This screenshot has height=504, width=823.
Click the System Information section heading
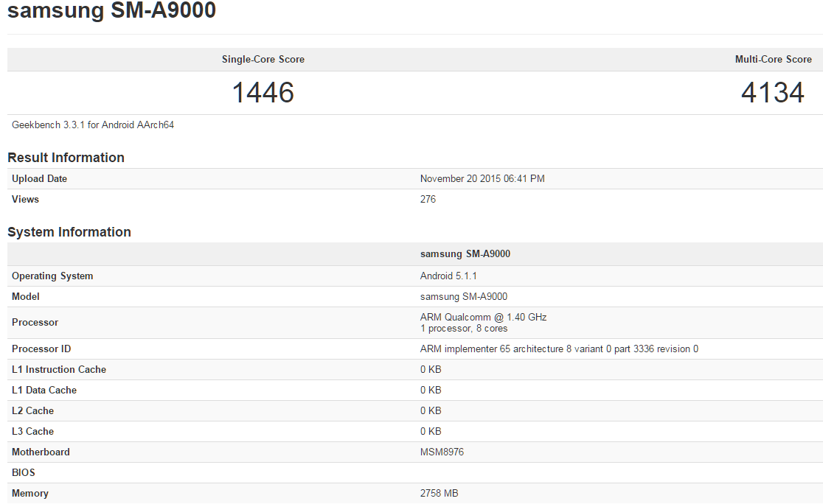(x=69, y=231)
